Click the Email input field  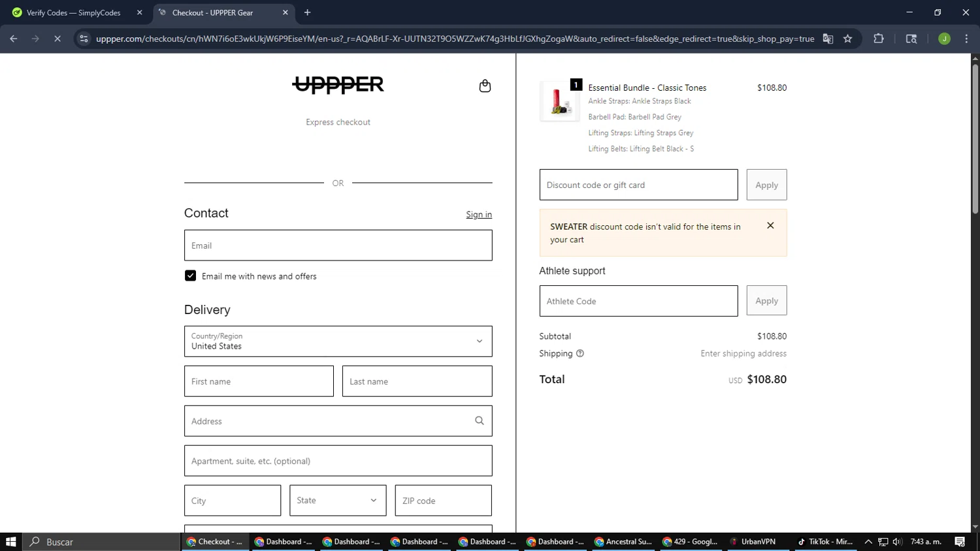click(x=338, y=245)
